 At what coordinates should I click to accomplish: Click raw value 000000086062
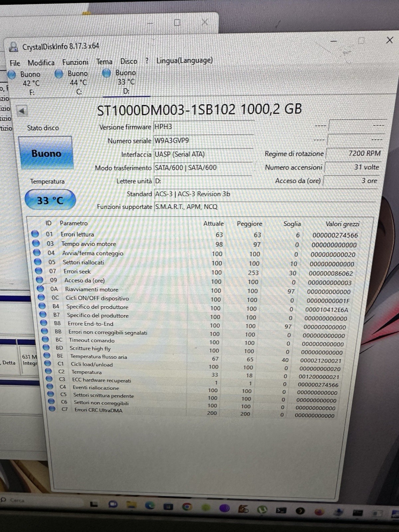(331, 273)
